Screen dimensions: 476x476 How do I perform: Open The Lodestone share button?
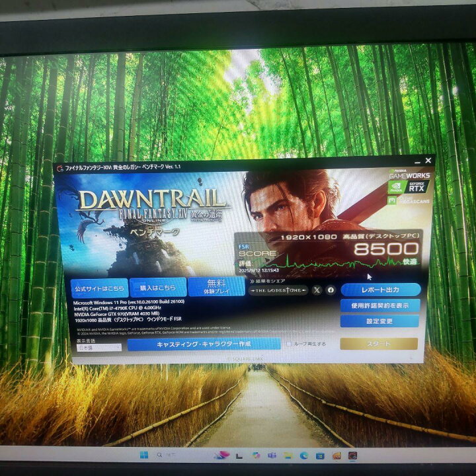click(x=278, y=290)
